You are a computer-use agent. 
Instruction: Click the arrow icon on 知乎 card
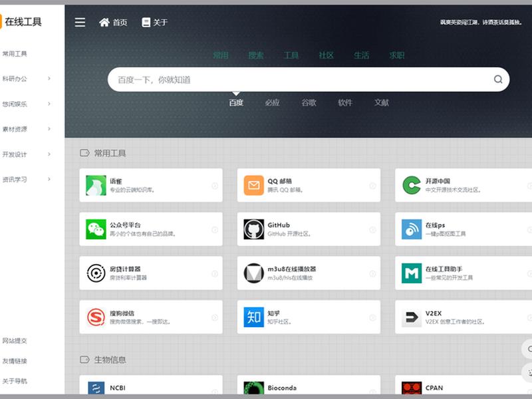click(372, 318)
